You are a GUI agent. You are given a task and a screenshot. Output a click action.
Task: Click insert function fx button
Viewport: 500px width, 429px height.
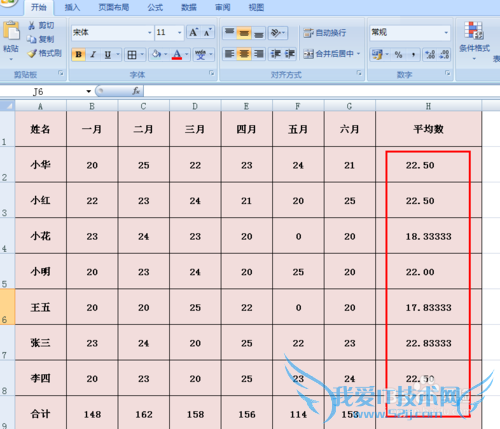[136, 91]
